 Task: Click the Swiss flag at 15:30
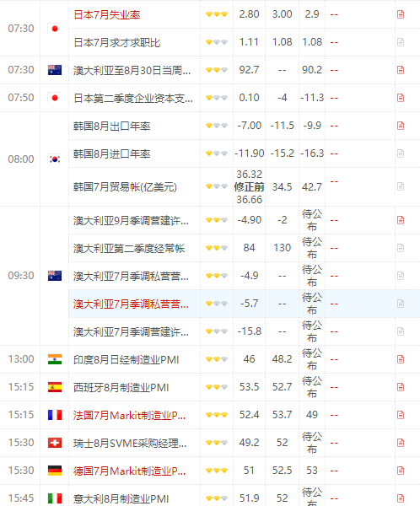point(55,443)
